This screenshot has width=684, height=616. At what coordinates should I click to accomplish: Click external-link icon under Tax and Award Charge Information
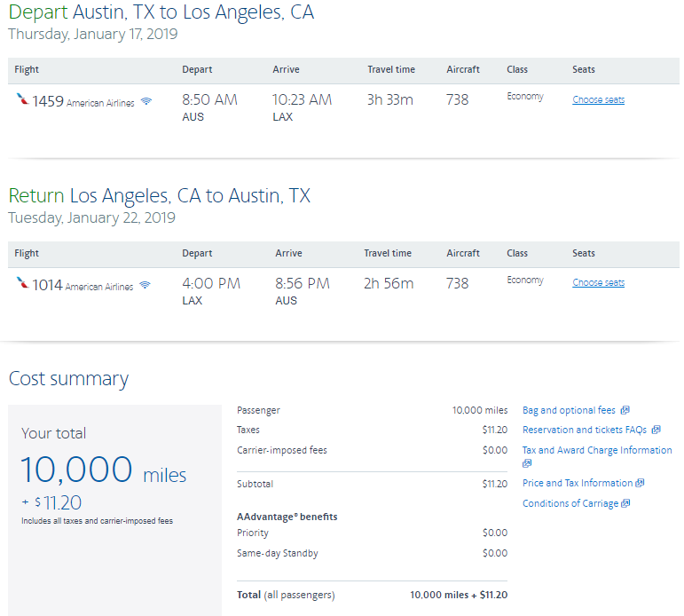(x=527, y=463)
